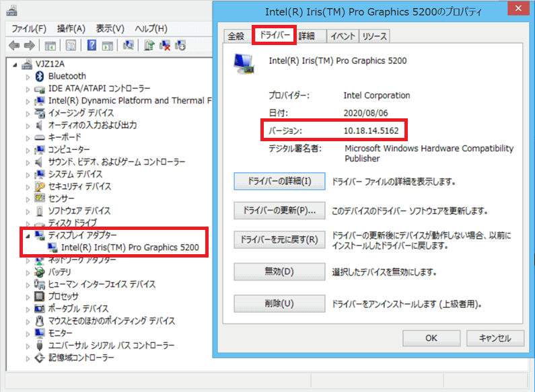Expand the ヒューマン インターフェイス デバイス node
Screen dimensions: 535x392
pyautogui.click(x=28, y=285)
